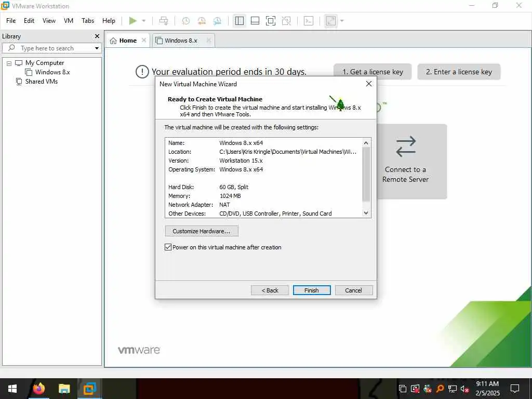The height and width of the screenshot is (399, 532).
Task: Open the Library search dropdown arrow
Action: pos(97,48)
